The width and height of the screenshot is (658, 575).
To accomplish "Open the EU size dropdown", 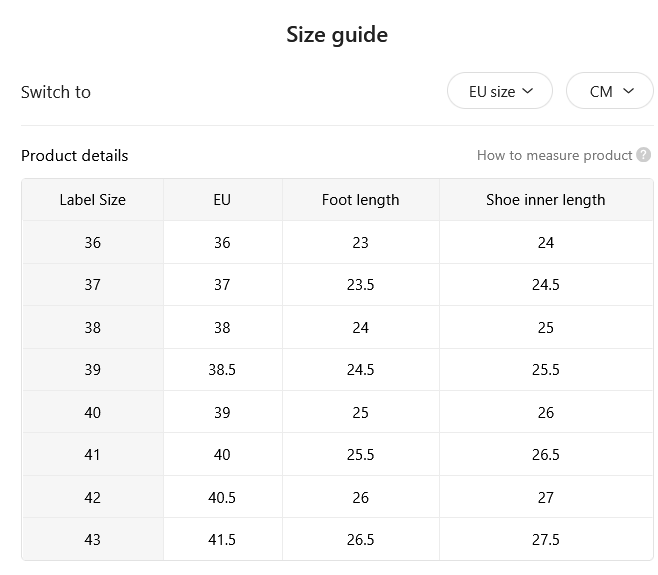I will click(500, 91).
